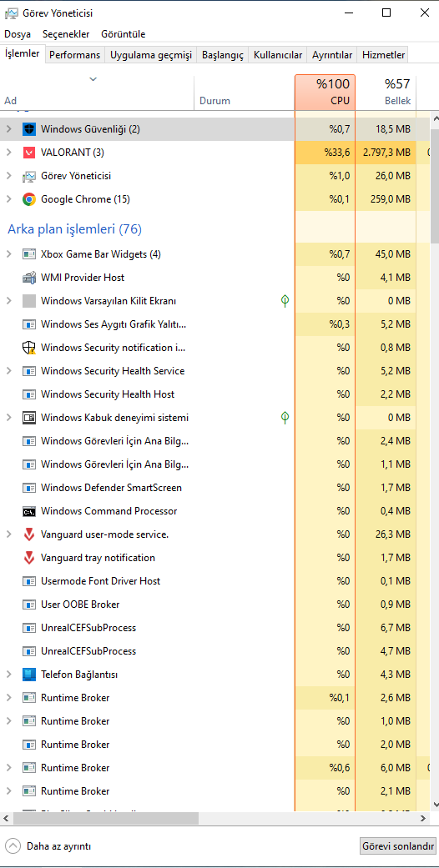Click the Task Manager title bar icon

(11, 13)
